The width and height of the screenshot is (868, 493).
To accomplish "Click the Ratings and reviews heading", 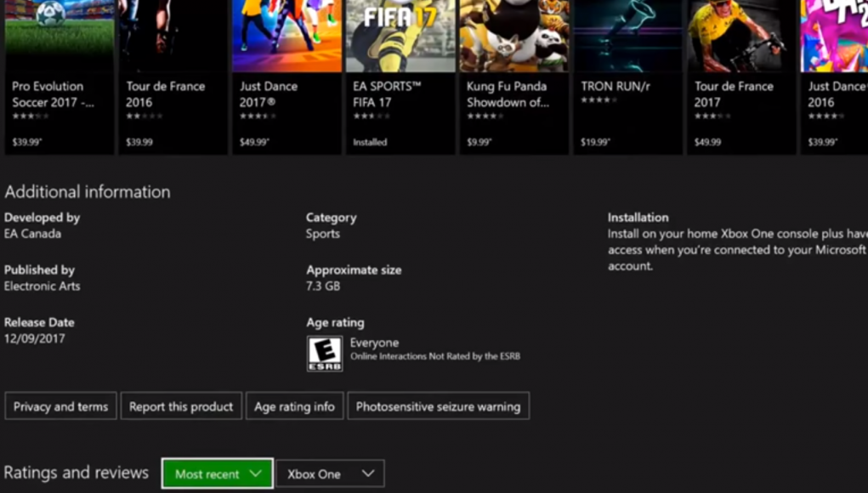I will (x=77, y=473).
